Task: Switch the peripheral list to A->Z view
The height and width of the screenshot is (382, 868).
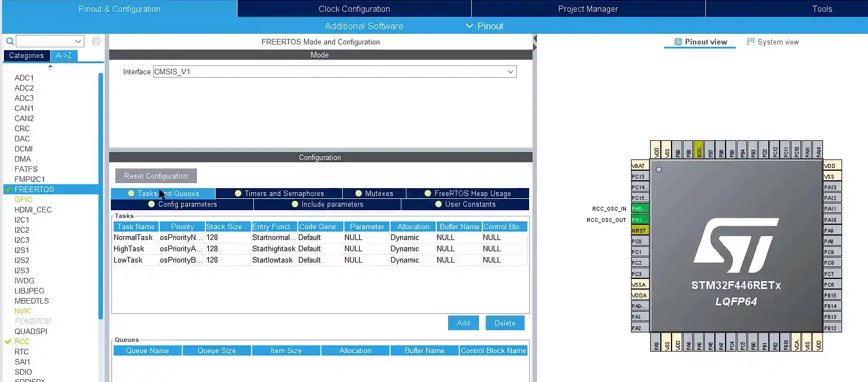Action: coord(64,56)
